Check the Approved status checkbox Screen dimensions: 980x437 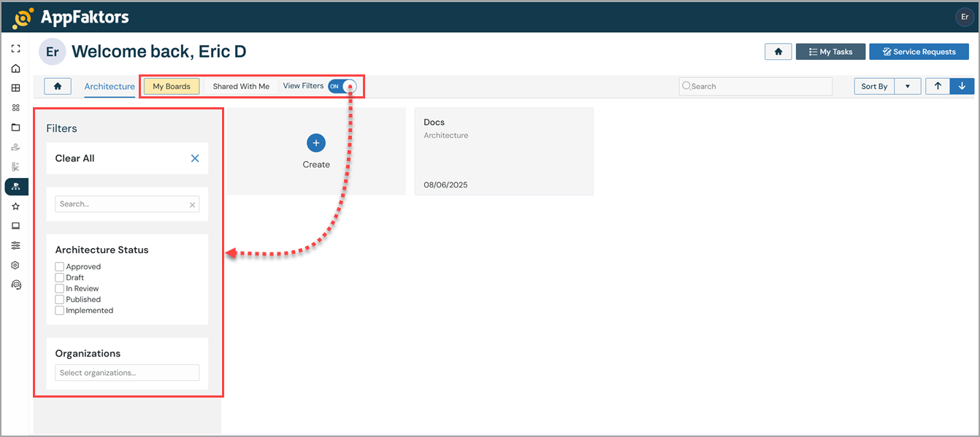point(60,267)
